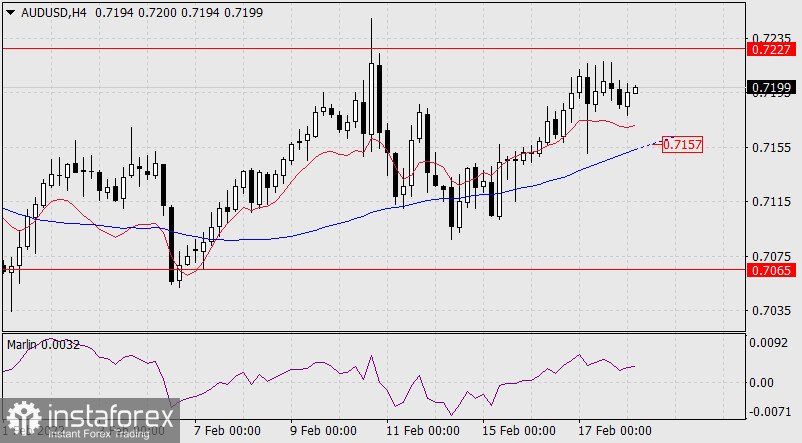Select the blue 0.7065 price level label
802x443 pixels.
[x=771, y=270]
